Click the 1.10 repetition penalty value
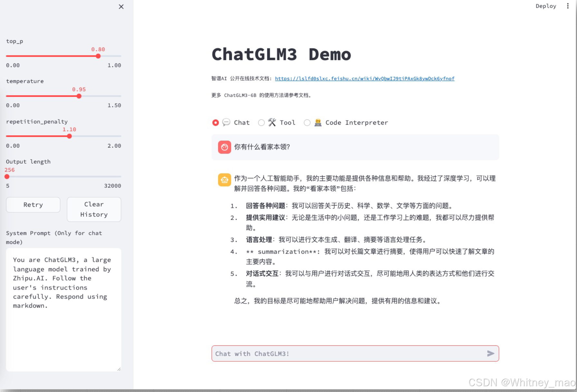Image resolution: width=577 pixels, height=392 pixels. click(x=69, y=129)
